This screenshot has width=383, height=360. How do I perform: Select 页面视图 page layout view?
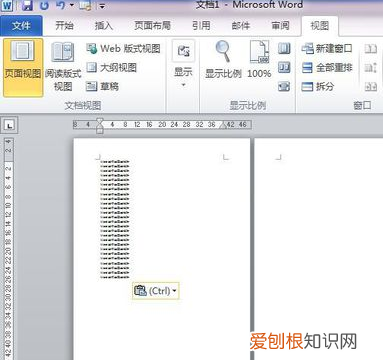(23, 67)
